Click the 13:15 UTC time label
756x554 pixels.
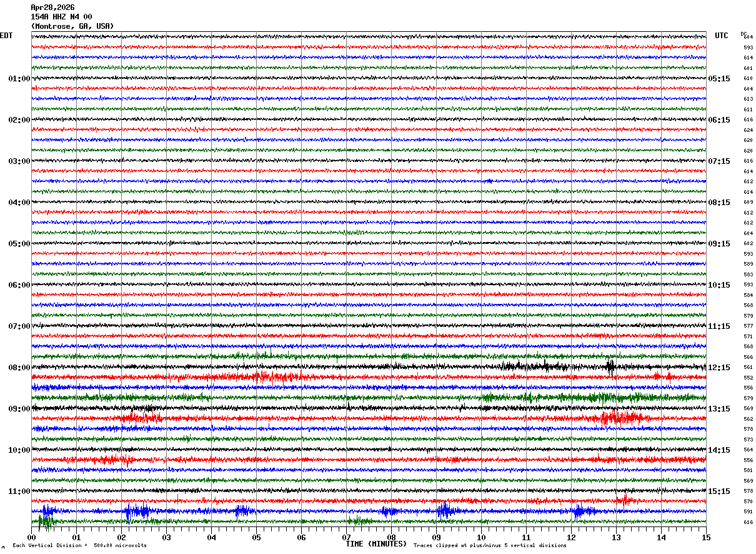pos(719,409)
